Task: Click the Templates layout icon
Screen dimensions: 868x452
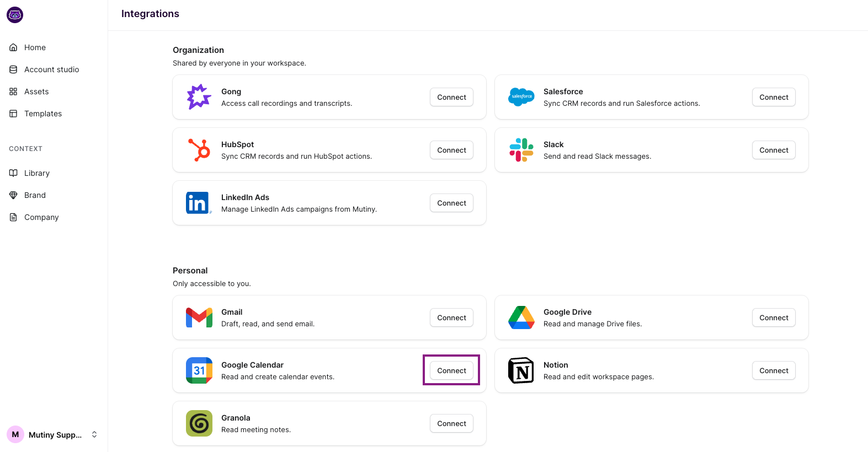Action: click(13, 114)
